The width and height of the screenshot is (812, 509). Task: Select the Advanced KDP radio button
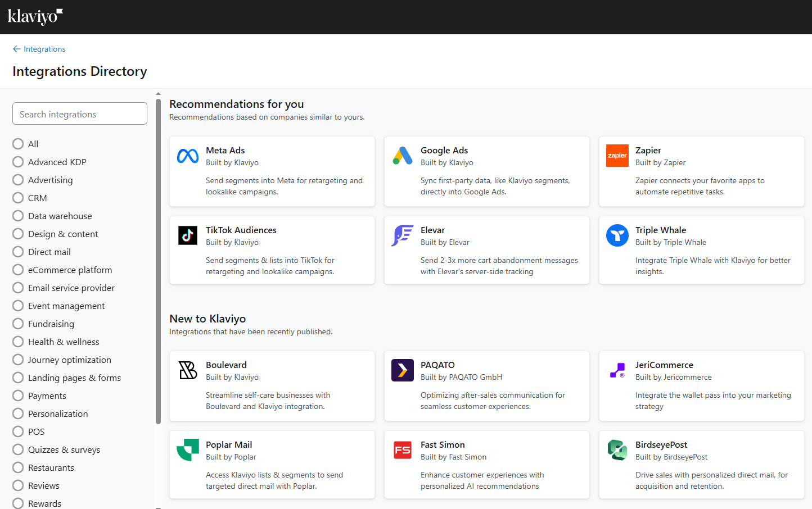click(x=18, y=162)
